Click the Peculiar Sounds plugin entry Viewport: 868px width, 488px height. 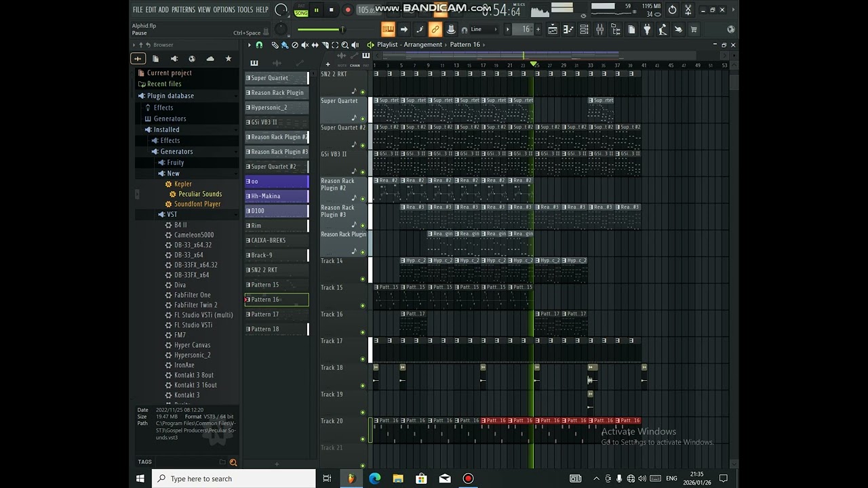point(200,194)
